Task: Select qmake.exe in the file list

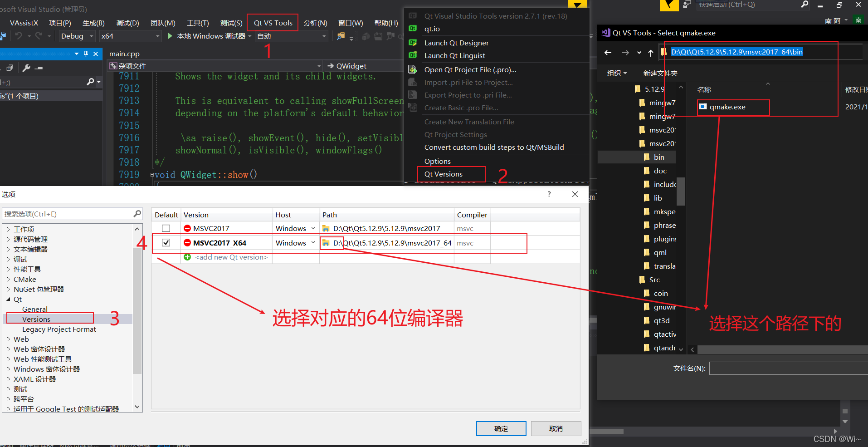Action: 727,107
